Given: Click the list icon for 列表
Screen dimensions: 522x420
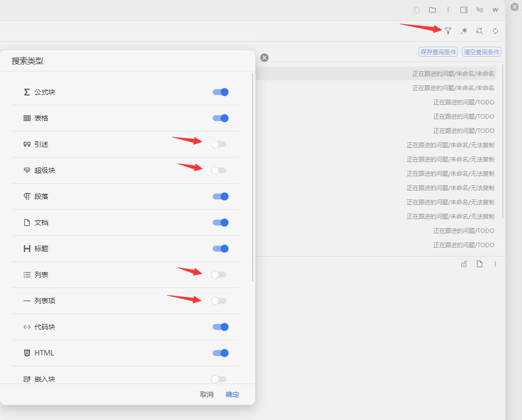Looking at the screenshot, I should coord(27,275).
